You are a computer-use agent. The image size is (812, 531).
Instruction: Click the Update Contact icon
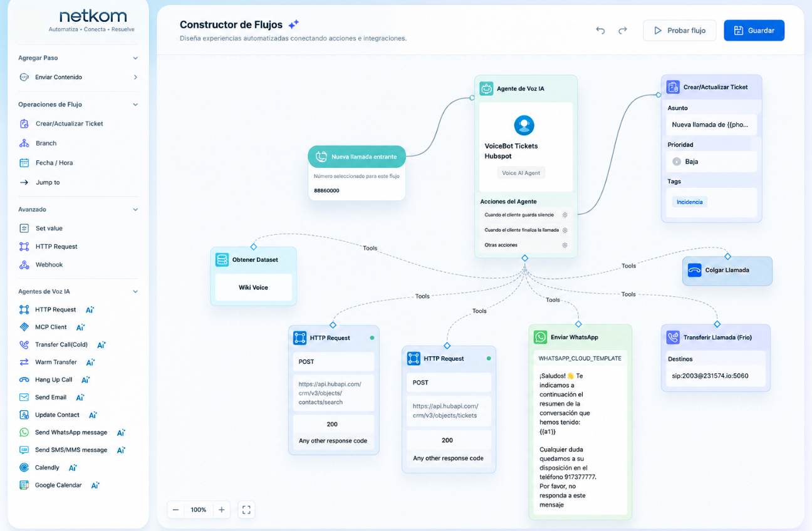[24, 415]
